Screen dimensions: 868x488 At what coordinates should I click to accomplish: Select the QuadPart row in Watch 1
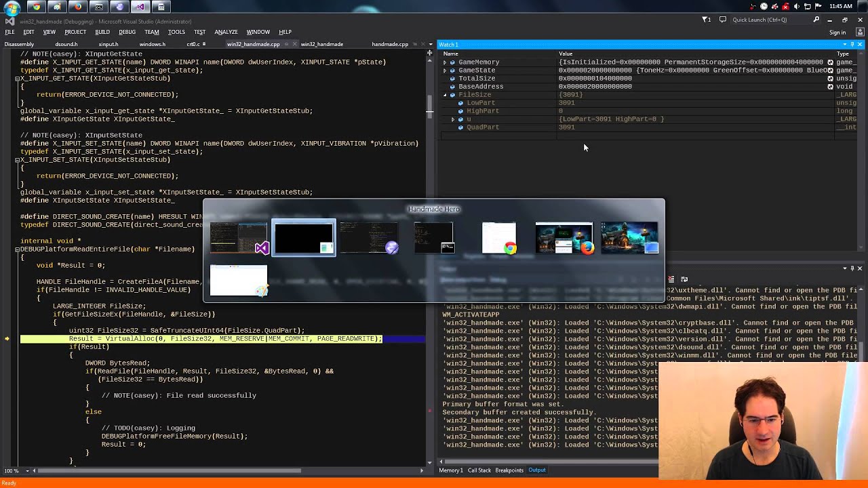click(x=648, y=127)
